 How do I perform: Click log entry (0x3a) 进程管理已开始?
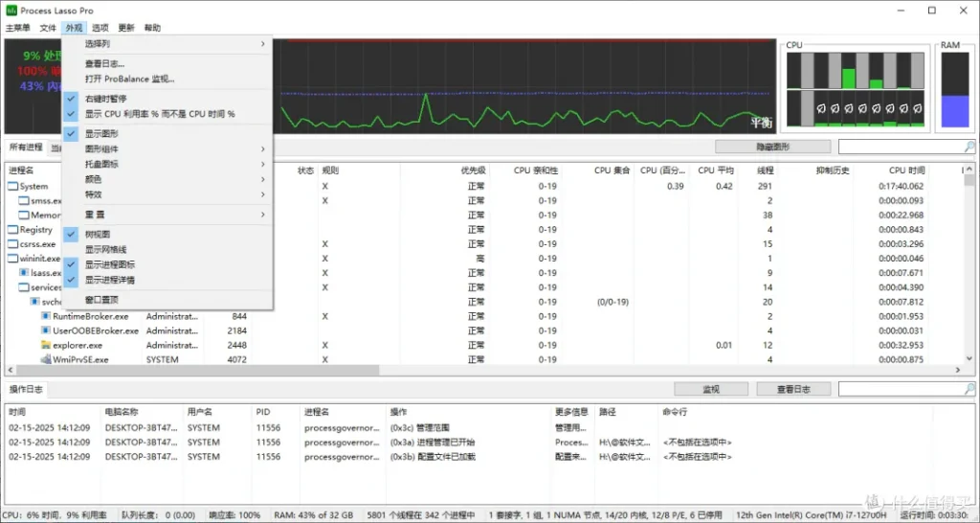433,443
